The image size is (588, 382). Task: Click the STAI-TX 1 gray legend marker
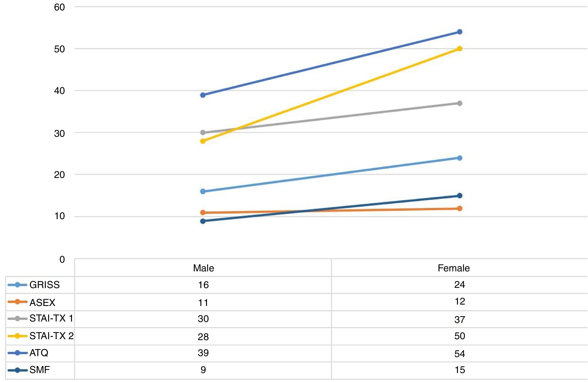[17, 319]
